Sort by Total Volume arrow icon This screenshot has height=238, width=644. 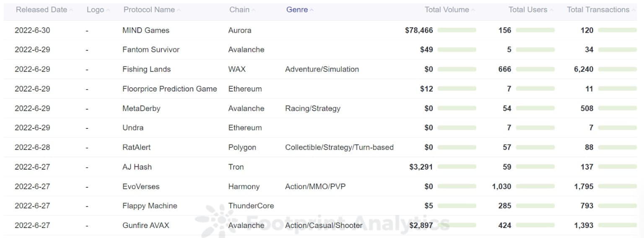pyautogui.click(x=473, y=10)
